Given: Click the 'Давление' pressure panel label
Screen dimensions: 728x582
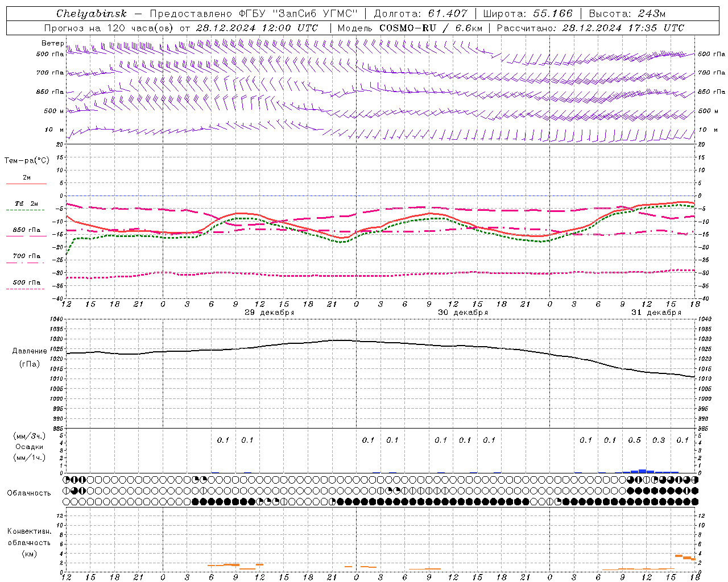Looking at the screenshot, I should pyautogui.click(x=29, y=351).
